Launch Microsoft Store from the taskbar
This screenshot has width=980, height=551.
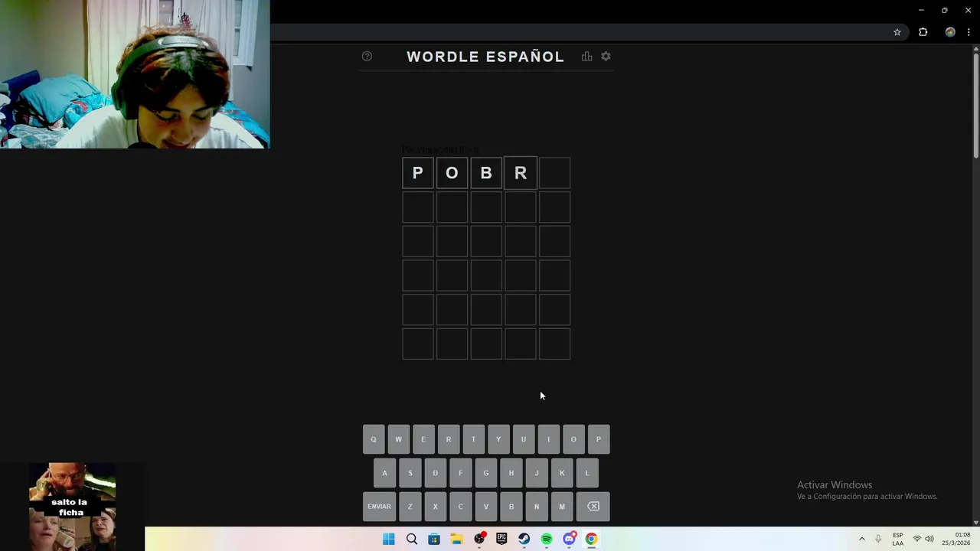tap(434, 540)
